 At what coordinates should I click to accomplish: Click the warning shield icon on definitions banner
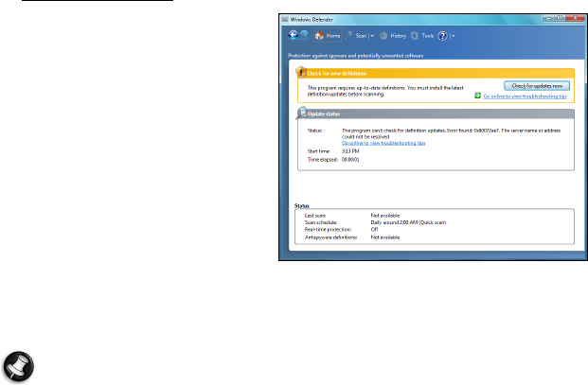point(301,72)
